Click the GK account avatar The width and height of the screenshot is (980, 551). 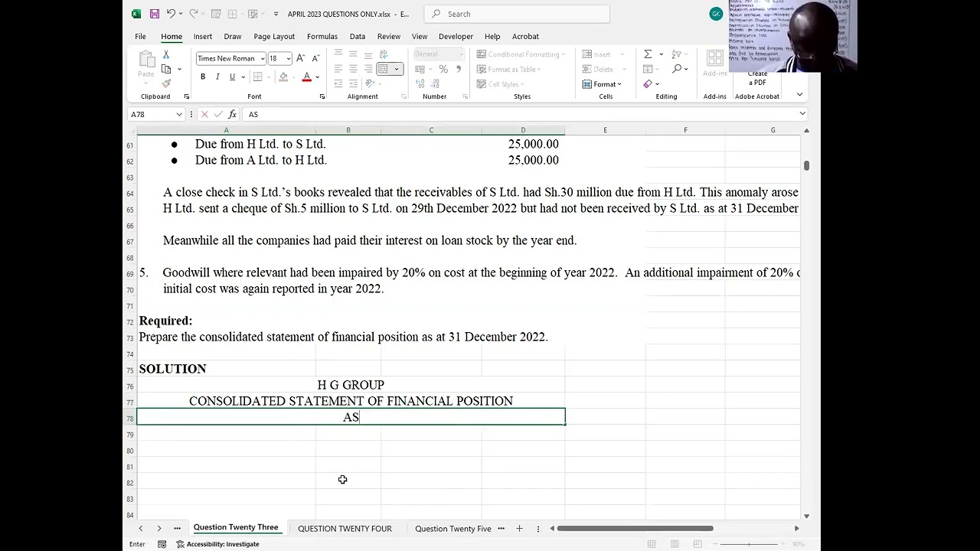pyautogui.click(x=716, y=14)
